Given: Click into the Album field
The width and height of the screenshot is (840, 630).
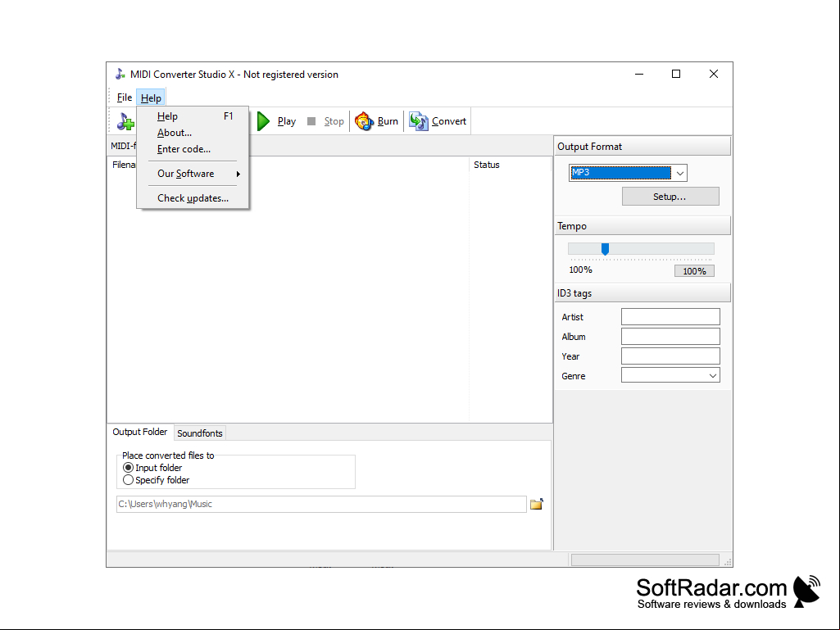Looking at the screenshot, I should point(670,337).
